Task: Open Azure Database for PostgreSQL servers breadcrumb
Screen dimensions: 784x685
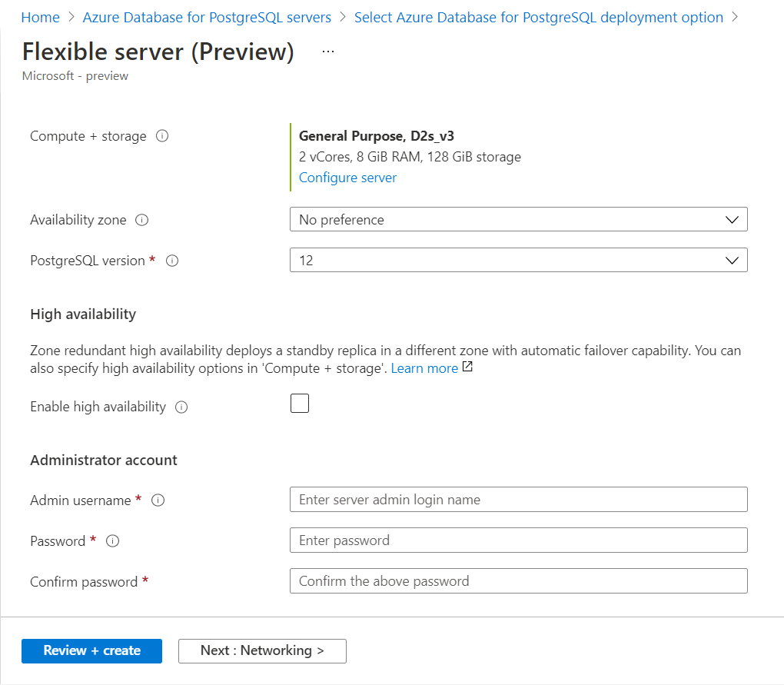Action: pyautogui.click(x=207, y=17)
